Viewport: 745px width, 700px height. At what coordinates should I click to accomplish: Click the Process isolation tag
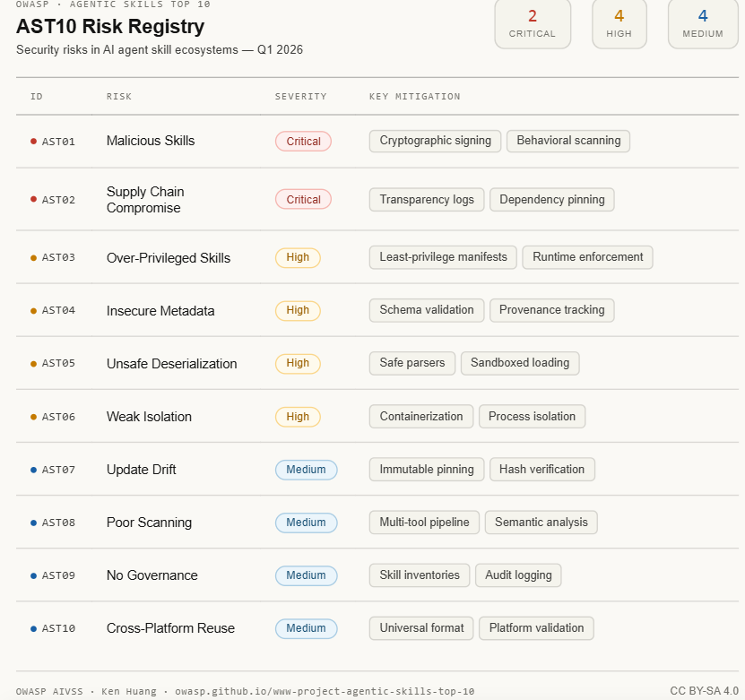[532, 417]
